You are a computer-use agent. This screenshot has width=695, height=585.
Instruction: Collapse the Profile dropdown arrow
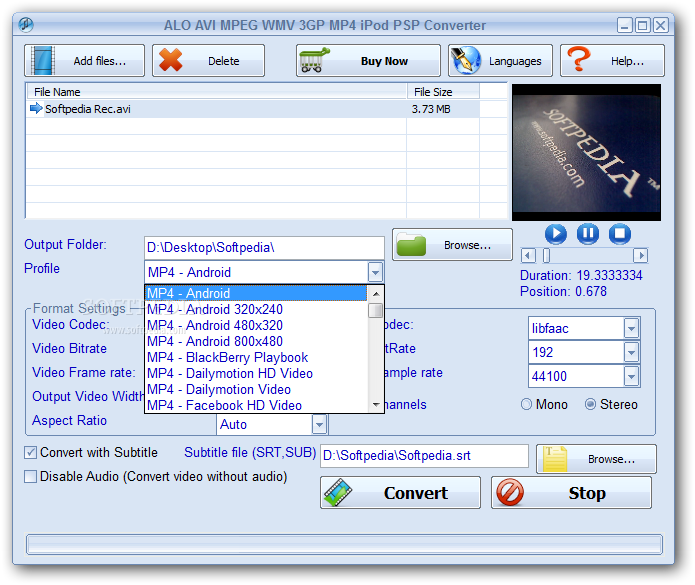[x=375, y=272]
